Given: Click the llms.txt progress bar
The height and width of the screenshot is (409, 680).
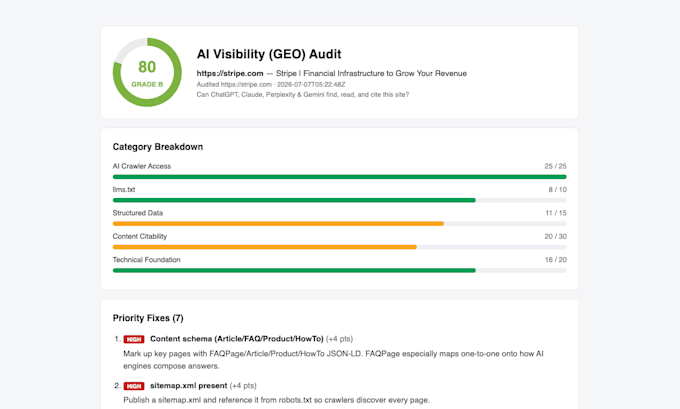Looking at the screenshot, I should pyautogui.click(x=340, y=200).
